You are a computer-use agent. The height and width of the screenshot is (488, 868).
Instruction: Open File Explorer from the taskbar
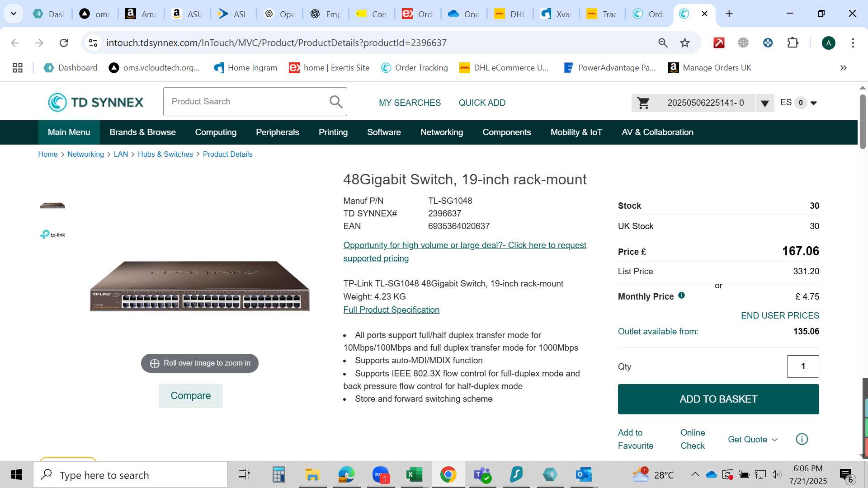(312, 475)
